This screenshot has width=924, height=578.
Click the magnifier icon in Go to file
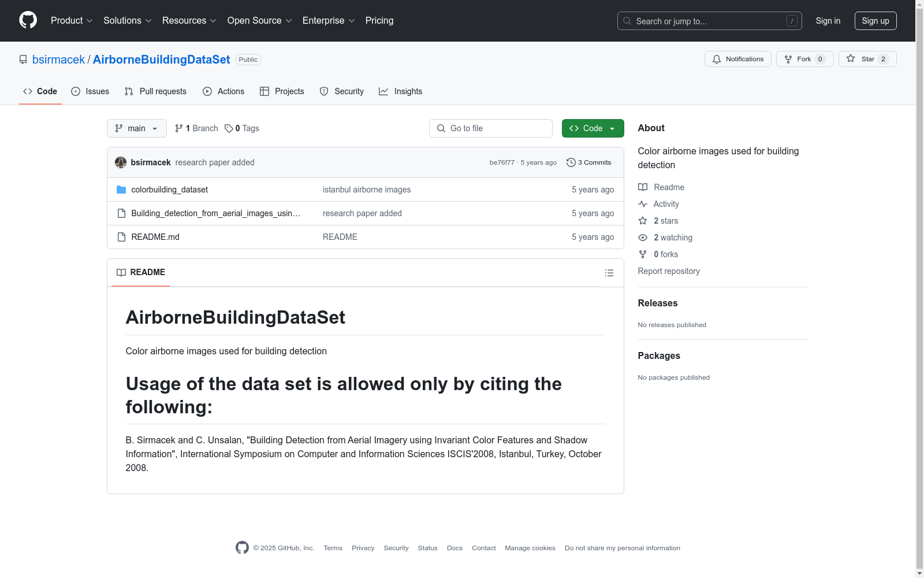click(x=441, y=128)
